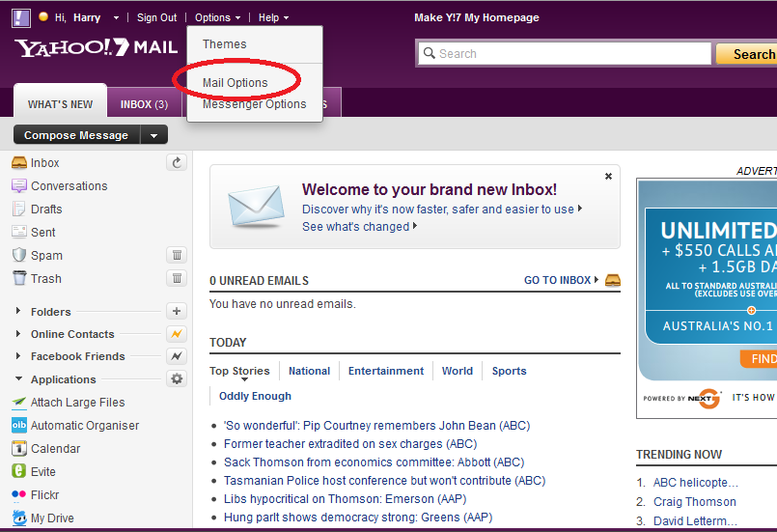
Task: Click the plus icon to add folder
Action: pos(177,311)
